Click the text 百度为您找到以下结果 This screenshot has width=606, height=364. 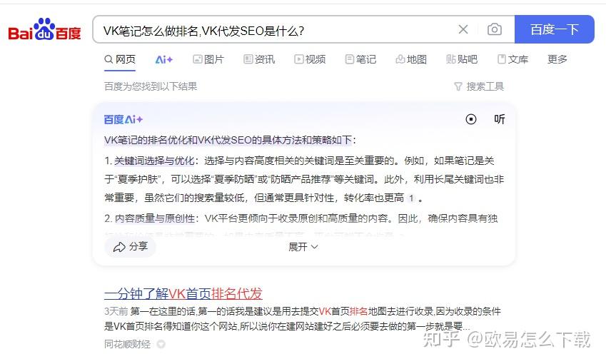coord(151,86)
